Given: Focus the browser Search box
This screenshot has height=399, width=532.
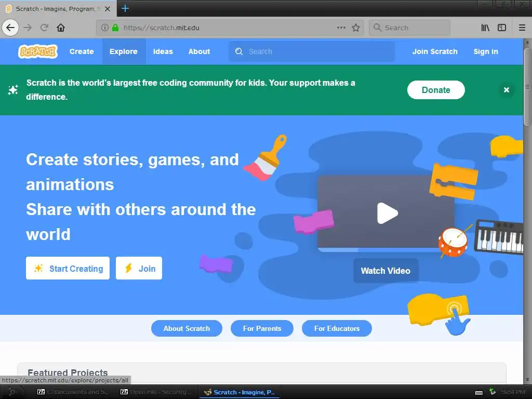Looking at the screenshot, I should [x=409, y=28].
